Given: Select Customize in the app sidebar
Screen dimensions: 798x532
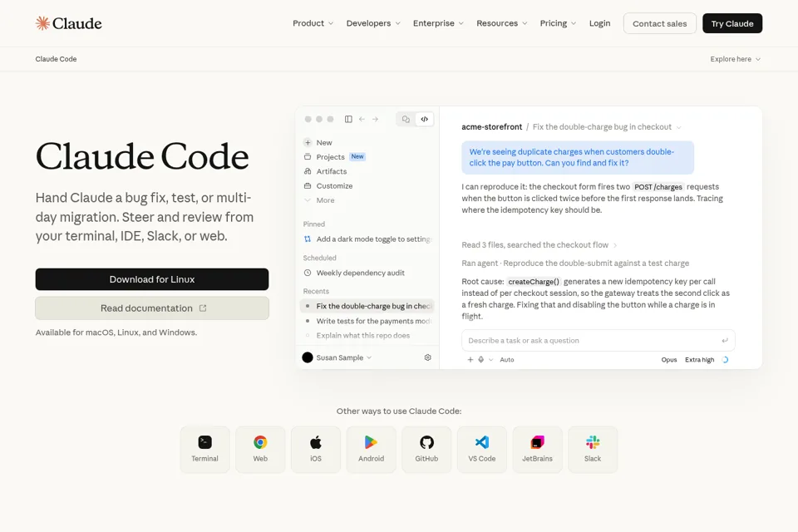Looking at the screenshot, I should coord(334,186).
